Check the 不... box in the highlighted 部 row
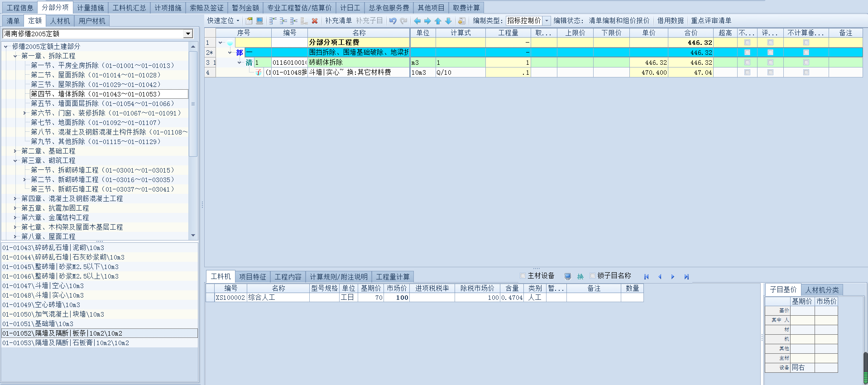The image size is (868, 385). pos(747,53)
